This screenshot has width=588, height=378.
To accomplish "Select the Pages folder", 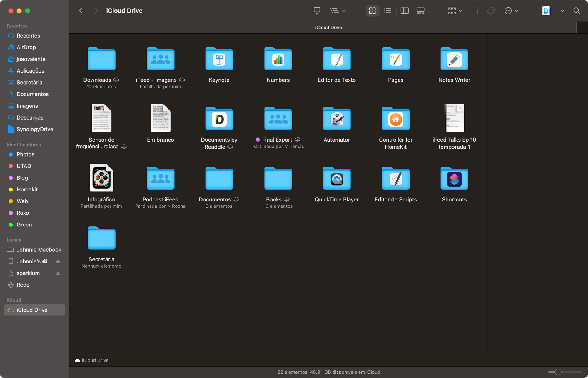I will click(395, 59).
